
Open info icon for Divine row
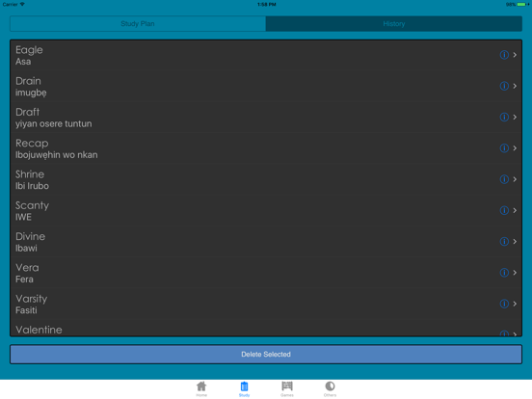(504, 242)
